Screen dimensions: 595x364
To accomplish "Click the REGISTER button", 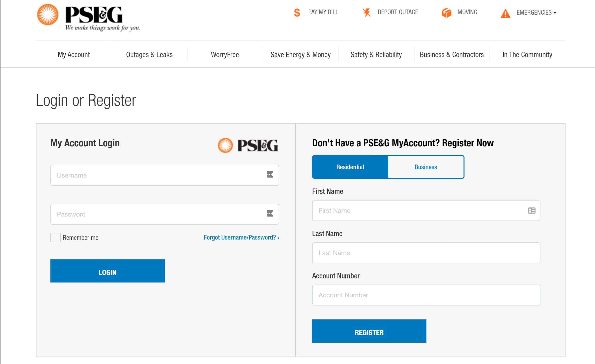I will [x=369, y=331].
